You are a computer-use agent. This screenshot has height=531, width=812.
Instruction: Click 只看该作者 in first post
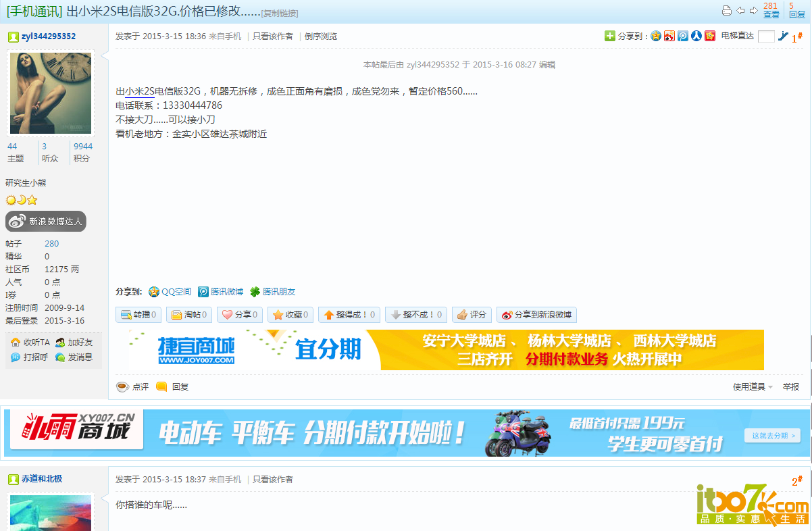pyautogui.click(x=273, y=36)
